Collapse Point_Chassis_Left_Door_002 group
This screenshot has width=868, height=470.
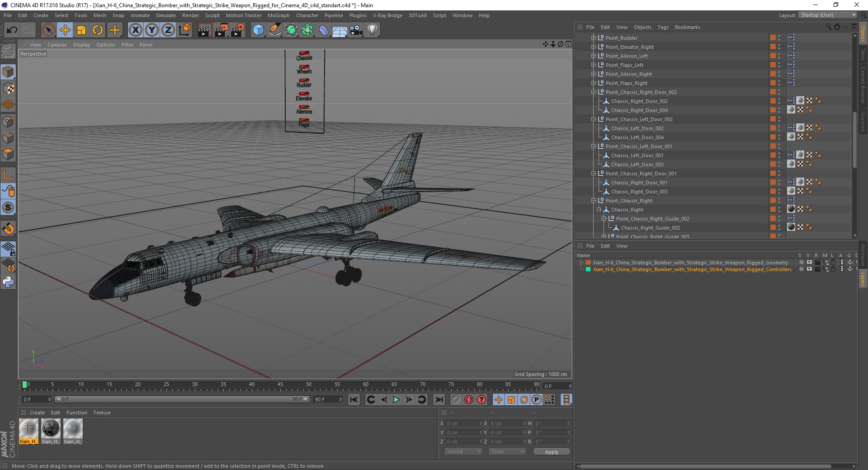594,119
